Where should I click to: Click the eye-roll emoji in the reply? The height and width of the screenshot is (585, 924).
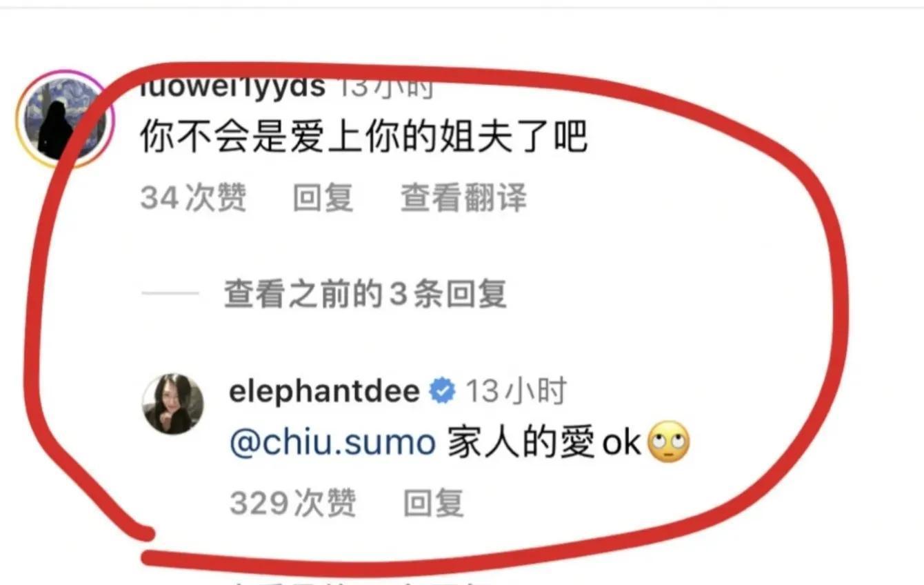click(668, 443)
